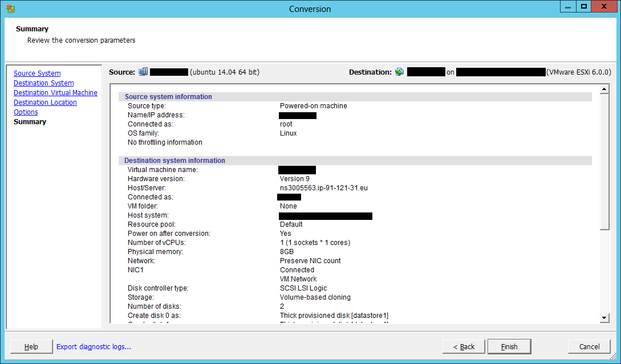
Task: Click Export diagnostic logs link
Action: point(94,346)
